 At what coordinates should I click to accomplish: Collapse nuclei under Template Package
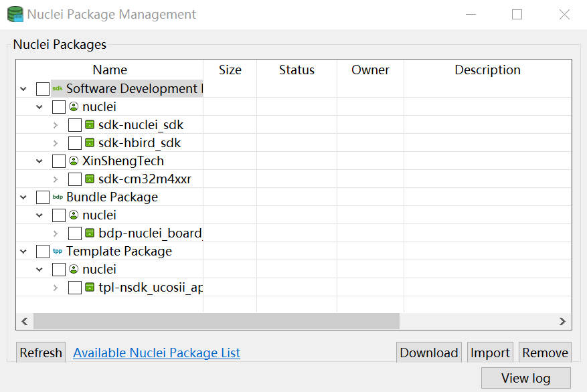pos(39,270)
